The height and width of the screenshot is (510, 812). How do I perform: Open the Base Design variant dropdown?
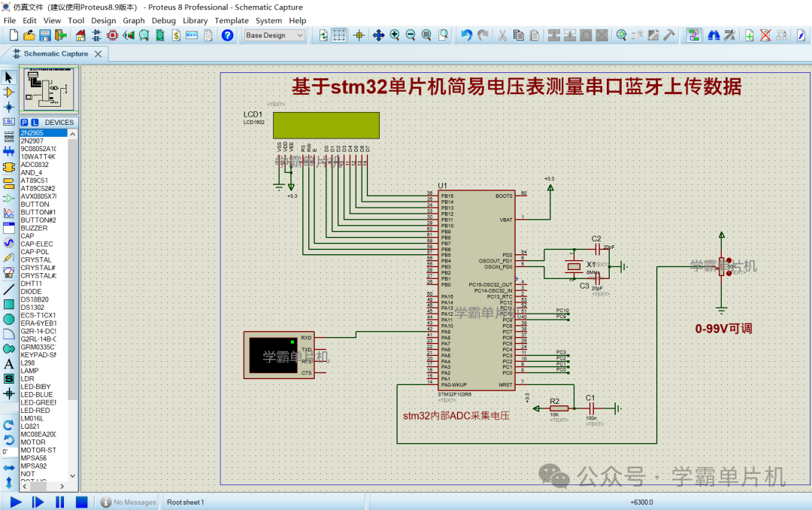(x=274, y=35)
